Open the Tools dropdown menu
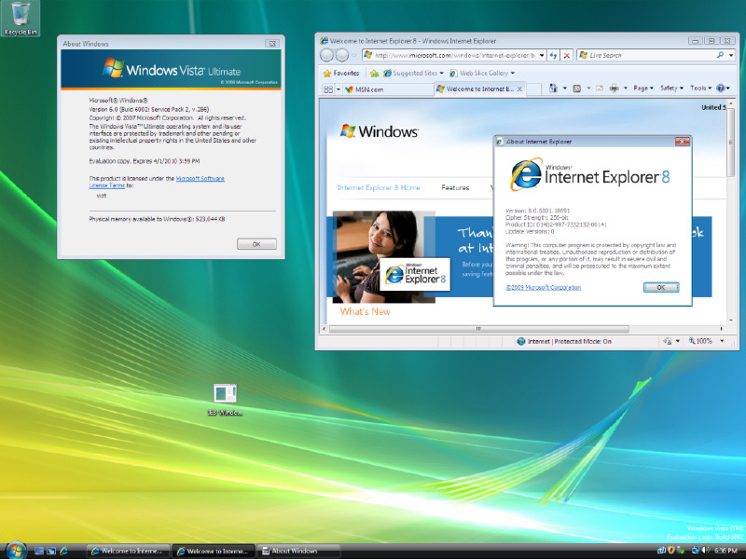Screen dimensions: 746x560 (x=701, y=88)
